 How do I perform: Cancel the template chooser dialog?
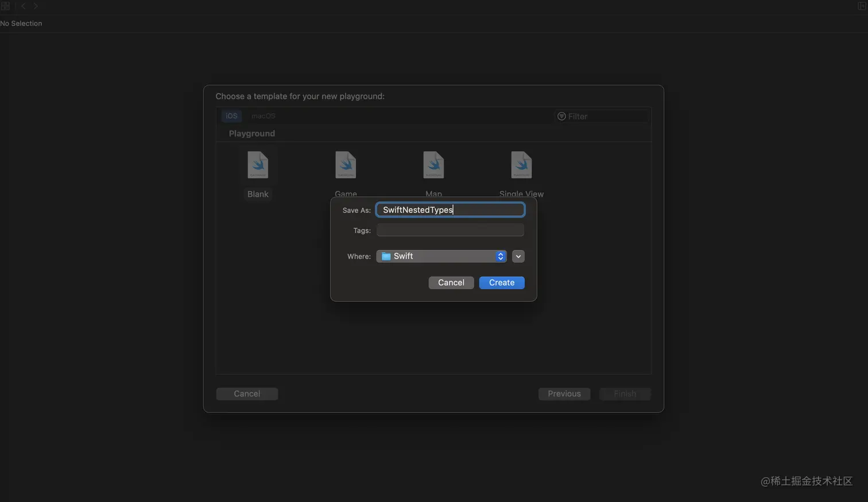click(x=247, y=394)
